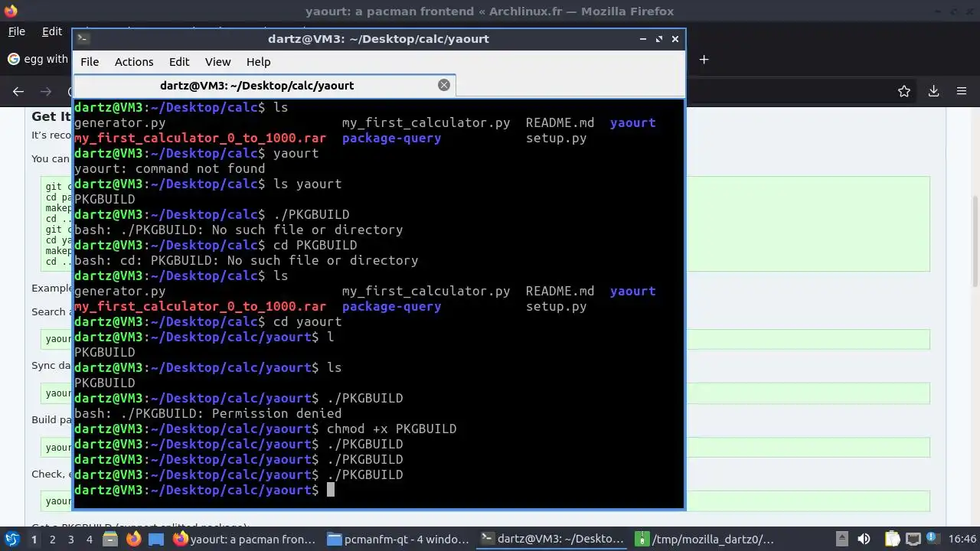The height and width of the screenshot is (551, 980).
Task: Select the dartz@VM3 terminal tab label
Action: point(257,86)
